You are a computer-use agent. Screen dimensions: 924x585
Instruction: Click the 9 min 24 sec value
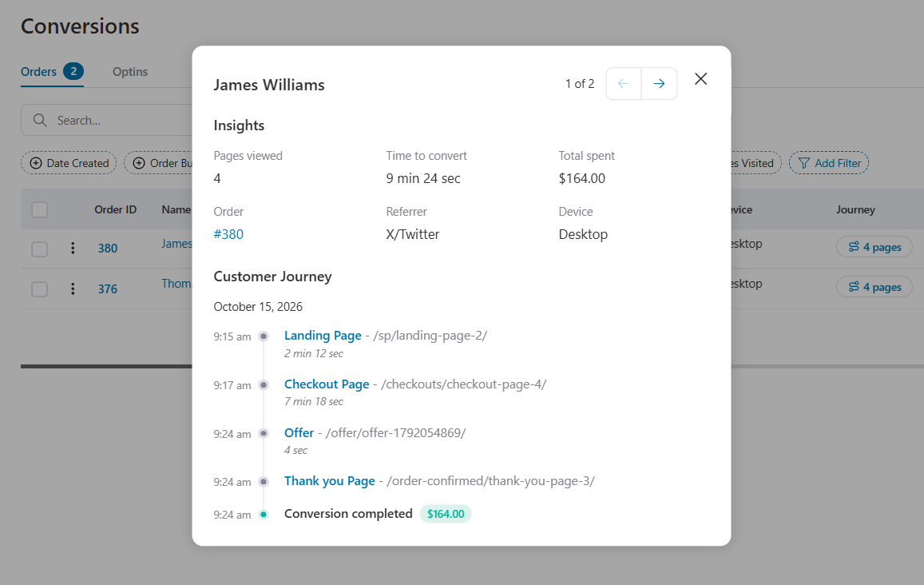(x=423, y=179)
